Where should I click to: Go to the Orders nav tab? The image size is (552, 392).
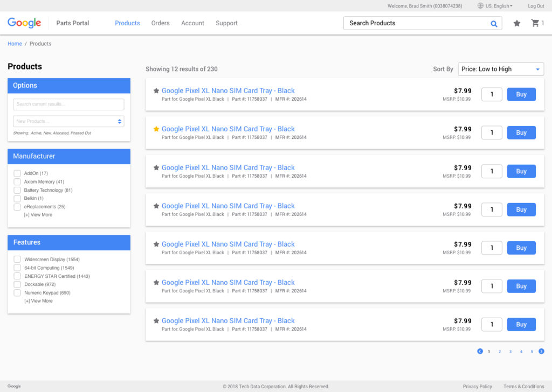pos(161,23)
